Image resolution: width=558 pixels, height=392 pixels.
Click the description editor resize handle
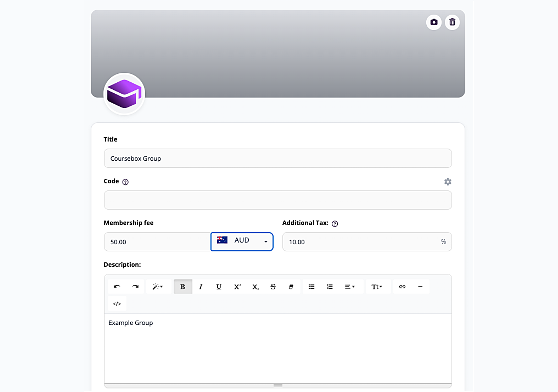tap(278, 386)
